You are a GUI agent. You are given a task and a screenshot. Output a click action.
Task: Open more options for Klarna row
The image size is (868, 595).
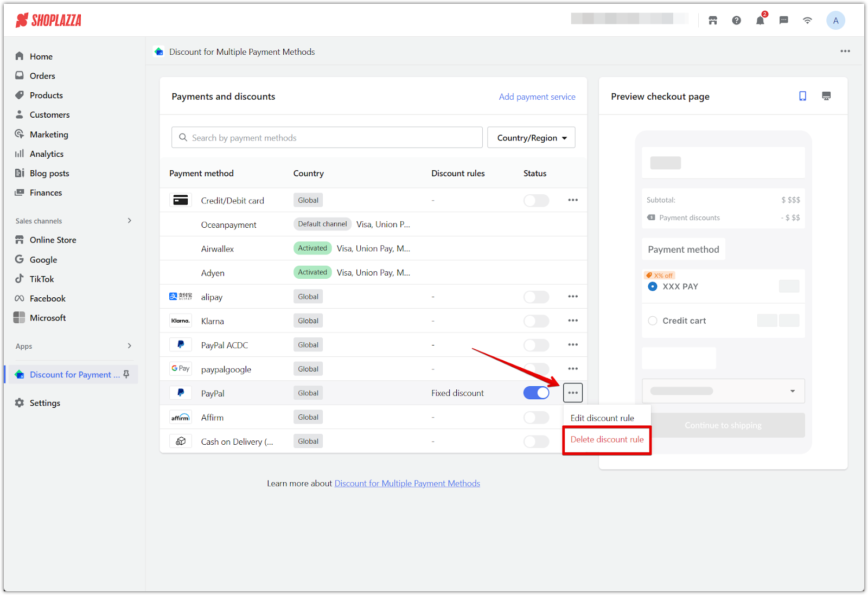point(573,321)
